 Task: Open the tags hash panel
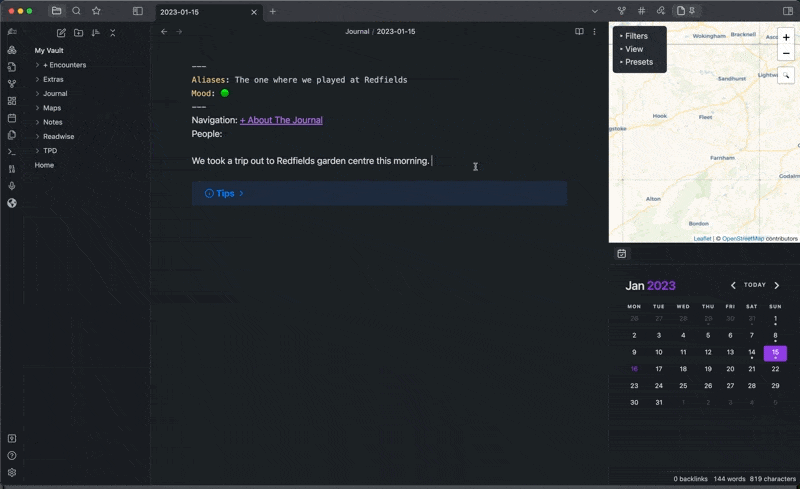[641, 11]
